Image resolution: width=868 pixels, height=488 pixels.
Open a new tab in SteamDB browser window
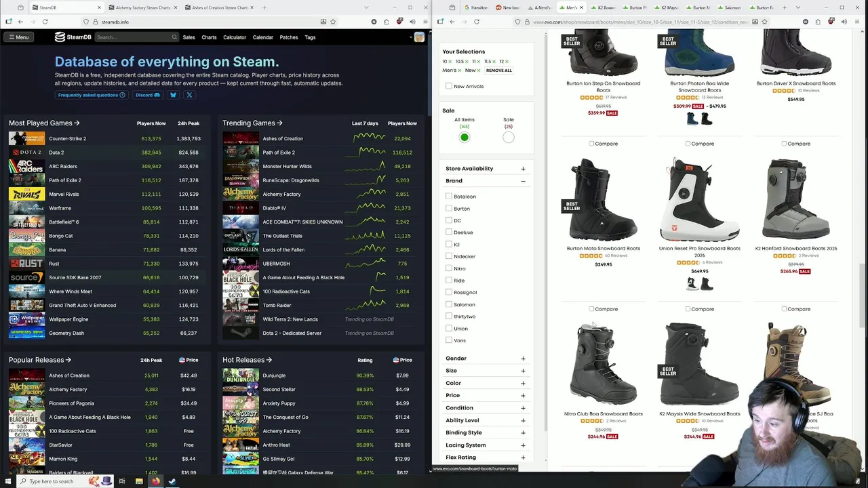264,7
